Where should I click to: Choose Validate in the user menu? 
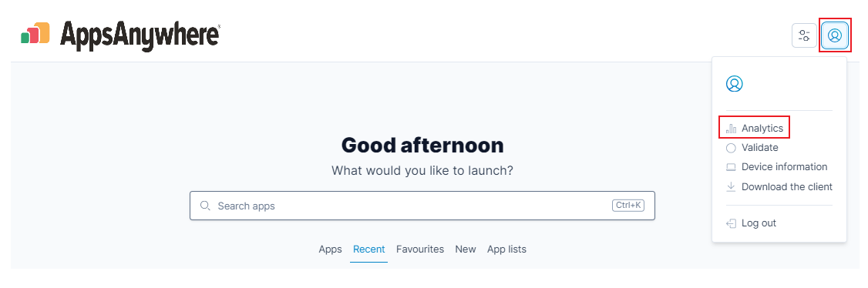coord(759,148)
